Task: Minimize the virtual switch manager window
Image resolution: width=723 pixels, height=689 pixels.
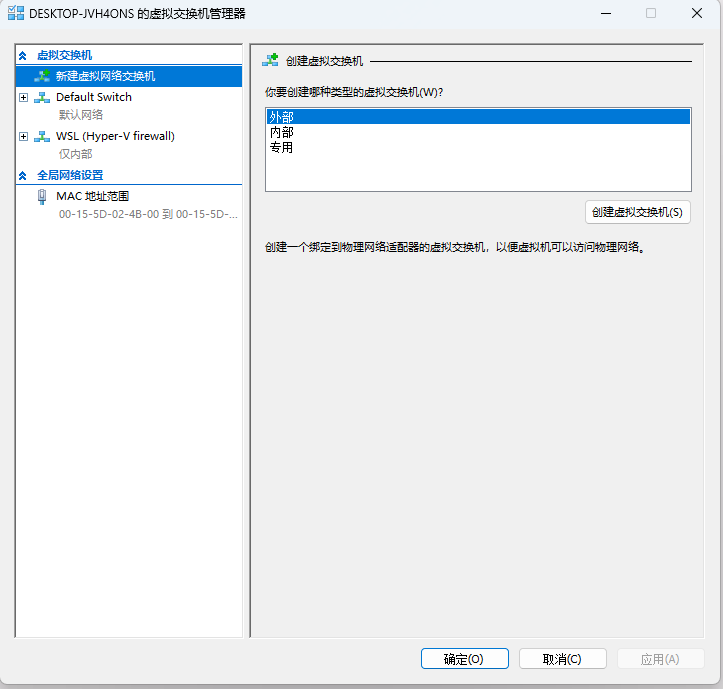Action: click(x=606, y=13)
